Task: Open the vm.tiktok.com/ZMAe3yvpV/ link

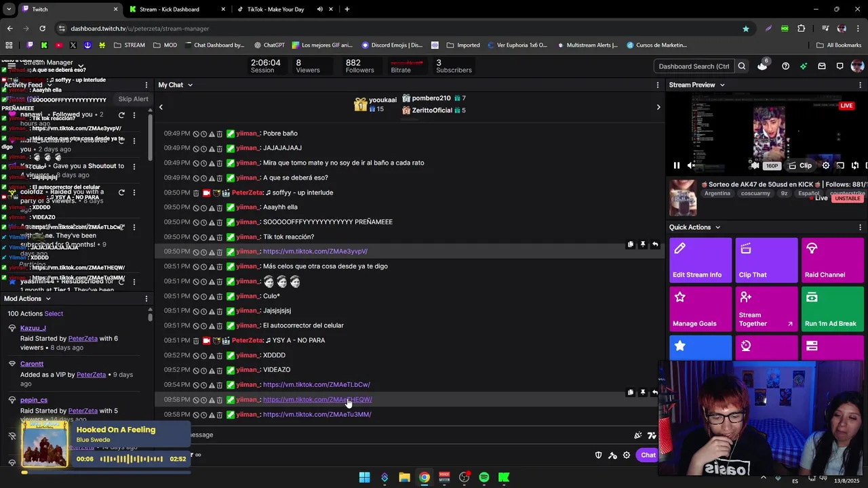Action: 315,251
